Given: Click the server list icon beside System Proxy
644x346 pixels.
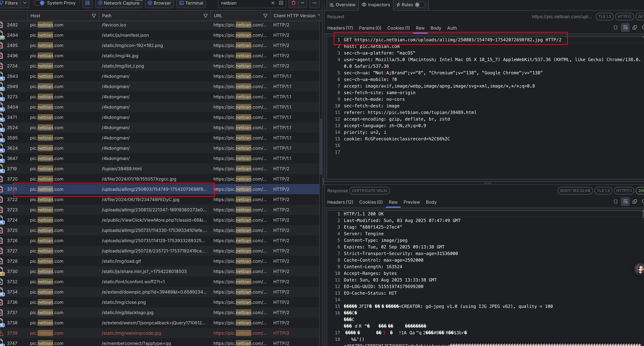Looking at the screenshot, I should click(87, 3).
